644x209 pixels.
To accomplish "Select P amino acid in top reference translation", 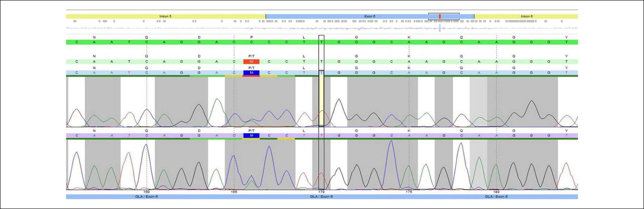I will click(251, 37).
